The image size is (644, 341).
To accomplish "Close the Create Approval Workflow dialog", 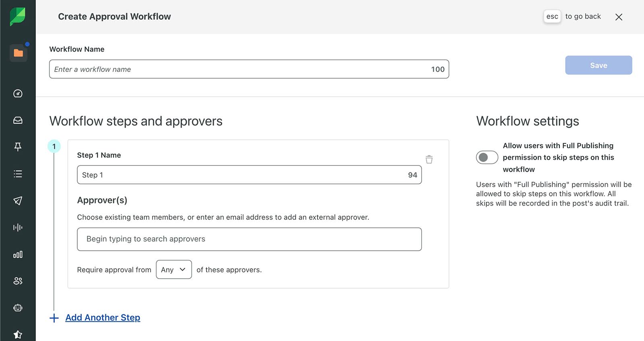I will tap(619, 17).
